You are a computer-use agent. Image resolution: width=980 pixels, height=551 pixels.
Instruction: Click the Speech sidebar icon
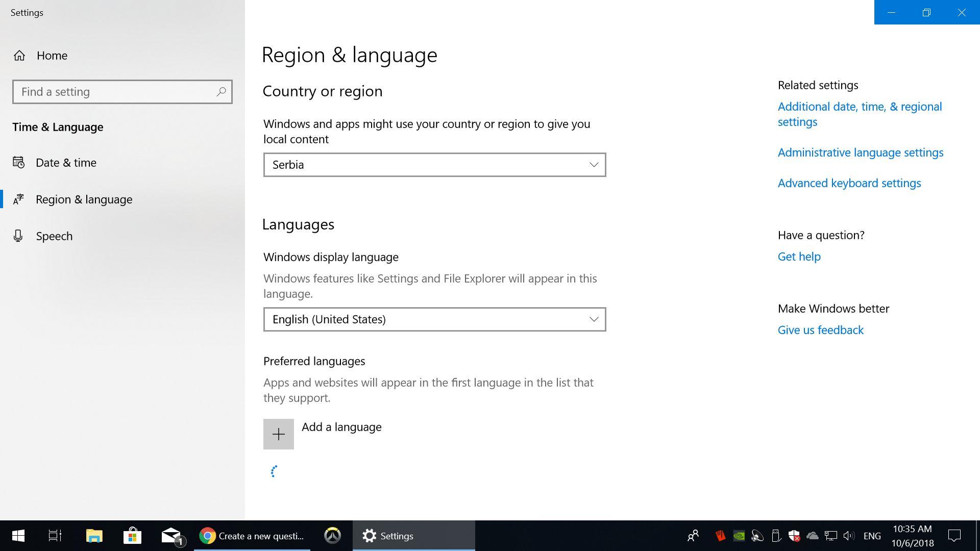coord(18,236)
